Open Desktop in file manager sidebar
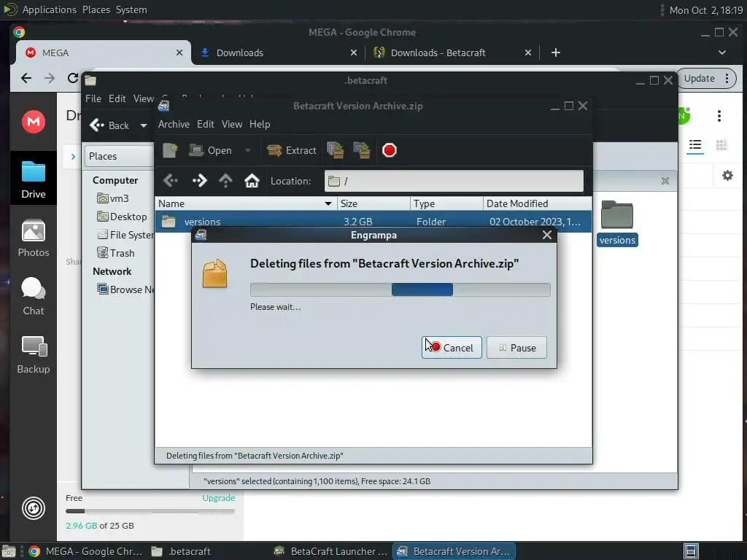747x560 pixels. (122, 217)
